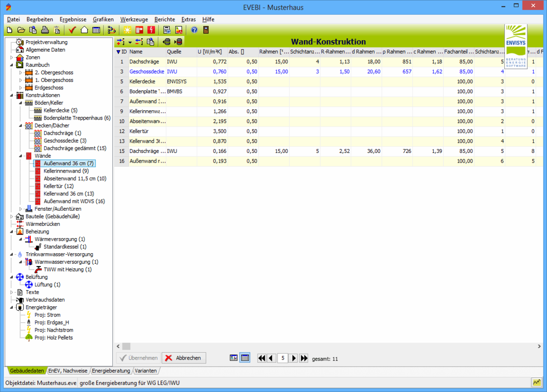Click the Abbrechen button
The height and width of the screenshot is (392, 547).
pyautogui.click(x=184, y=358)
